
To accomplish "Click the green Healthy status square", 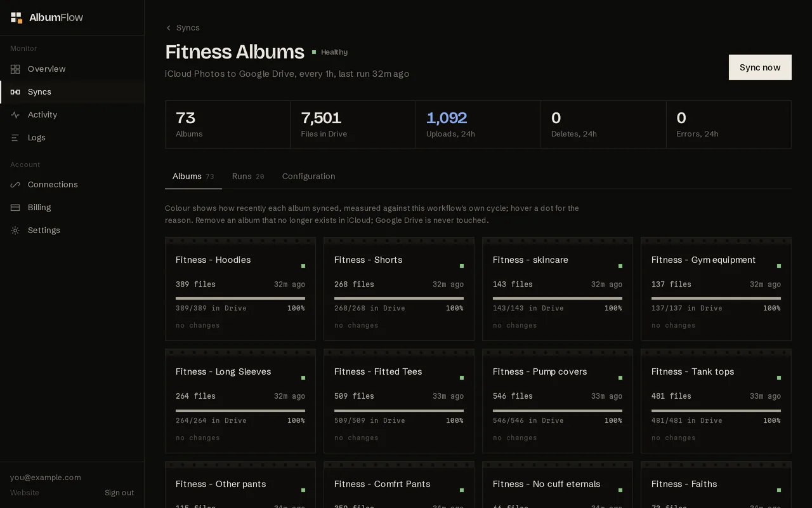I will coord(314,52).
